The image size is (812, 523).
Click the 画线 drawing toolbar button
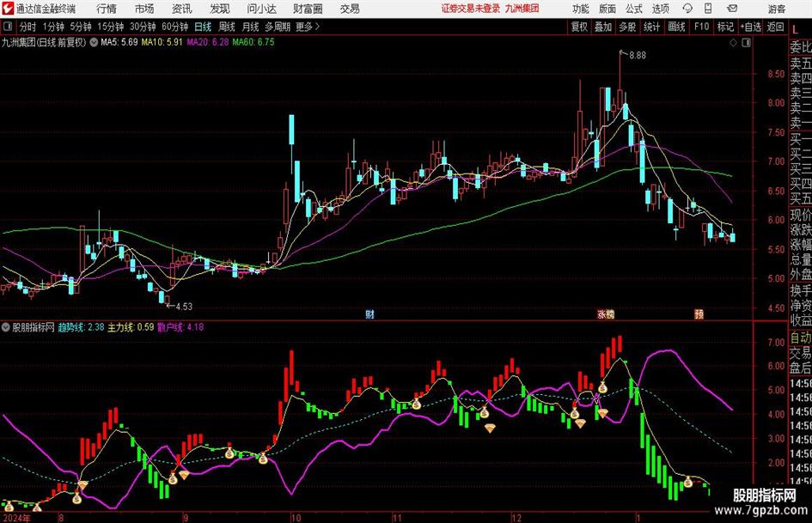tap(676, 27)
